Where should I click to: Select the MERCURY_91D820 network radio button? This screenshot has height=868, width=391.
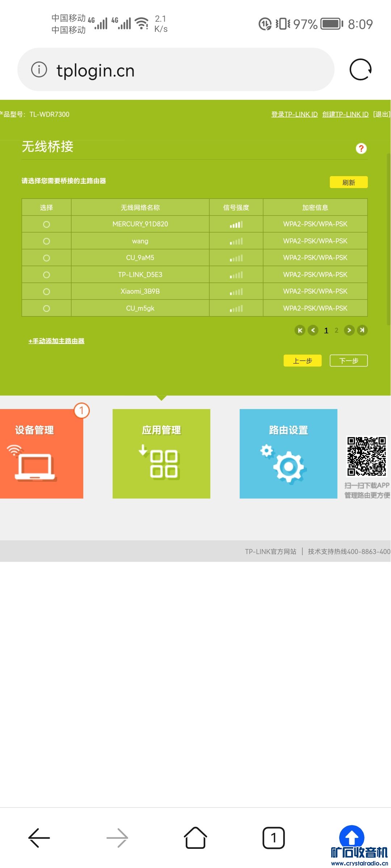[x=46, y=224]
